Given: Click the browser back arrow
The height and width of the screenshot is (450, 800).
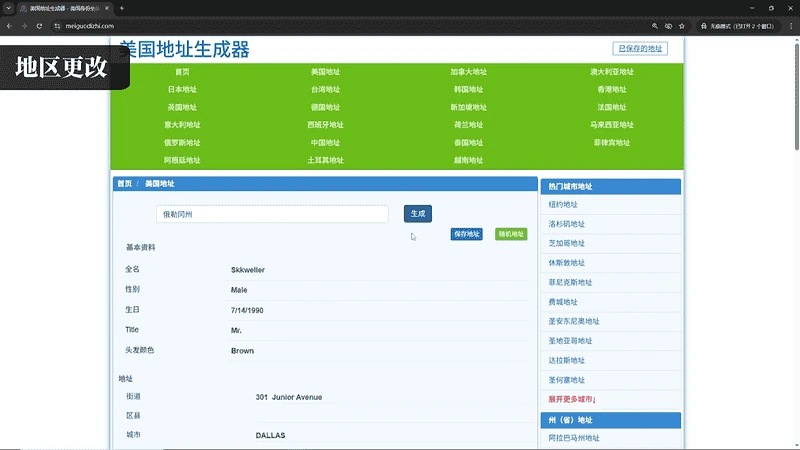Looking at the screenshot, I should (x=9, y=26).
